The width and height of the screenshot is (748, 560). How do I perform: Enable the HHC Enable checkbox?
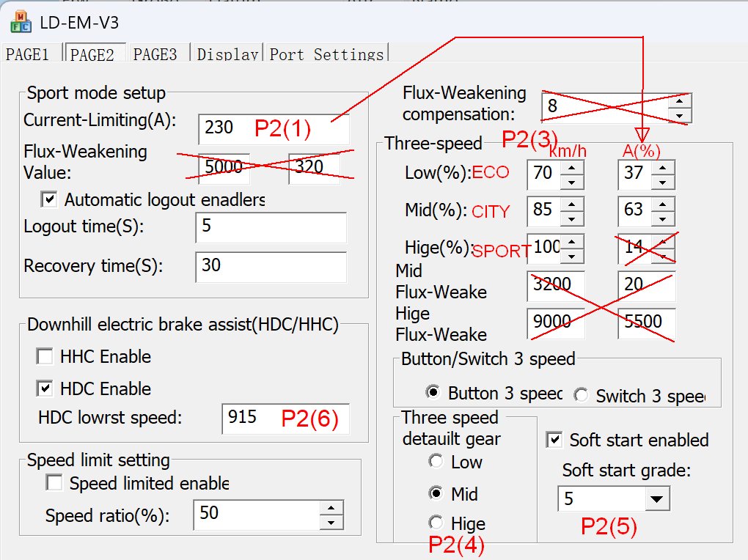(x=45, y=356)
